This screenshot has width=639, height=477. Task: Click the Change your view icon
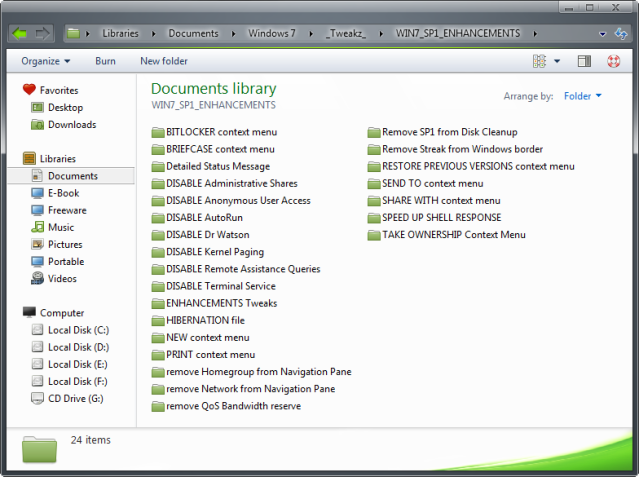pos(539,61)
